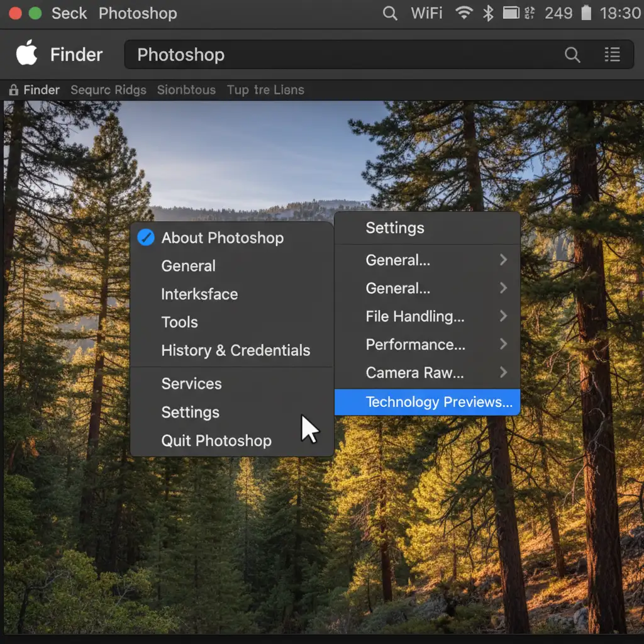Expand the Performance submenu chevron
The height and width of the screenshot is (644, 644).
503,345
